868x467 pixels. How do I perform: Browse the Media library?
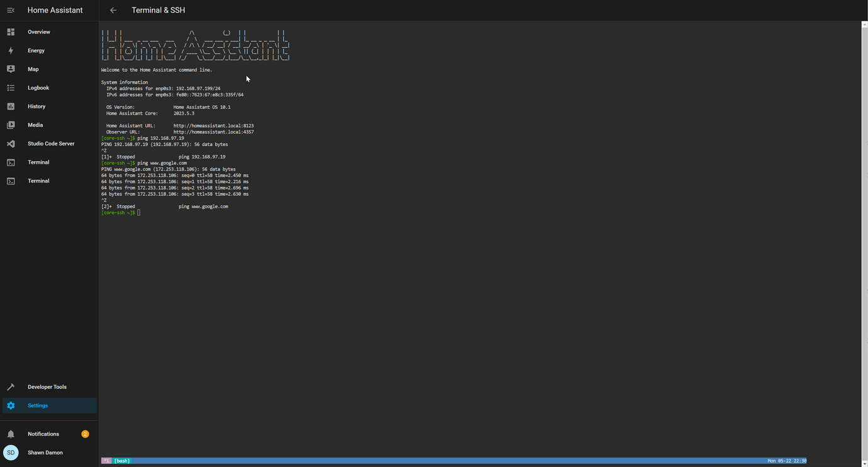point(34,125)
